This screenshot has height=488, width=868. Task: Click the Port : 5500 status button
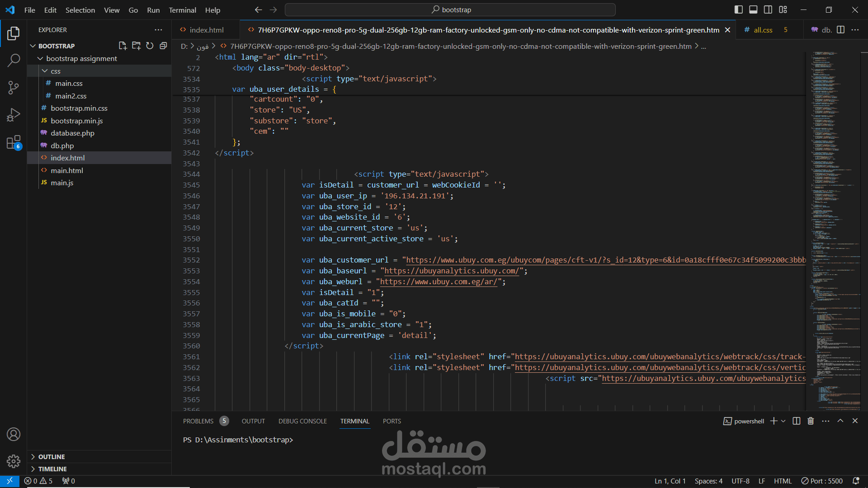coord(822,481)
